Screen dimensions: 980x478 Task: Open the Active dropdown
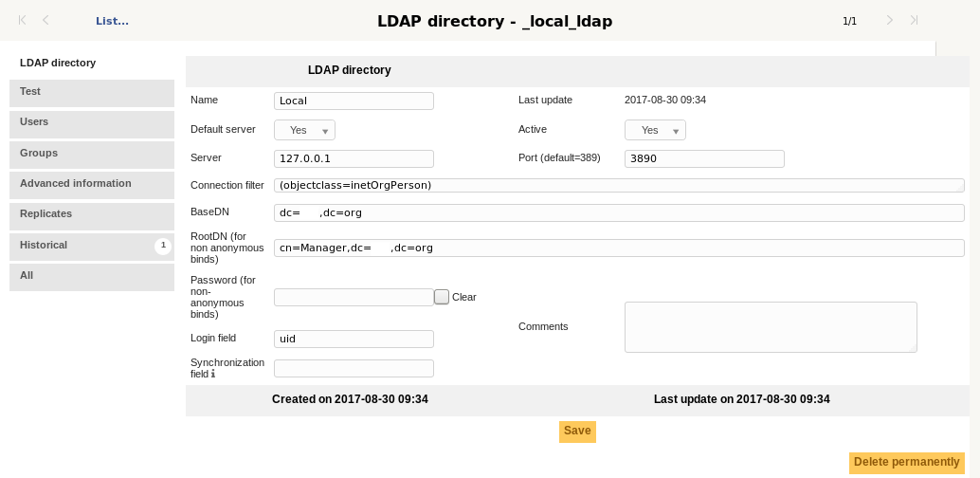pos(655,130)
